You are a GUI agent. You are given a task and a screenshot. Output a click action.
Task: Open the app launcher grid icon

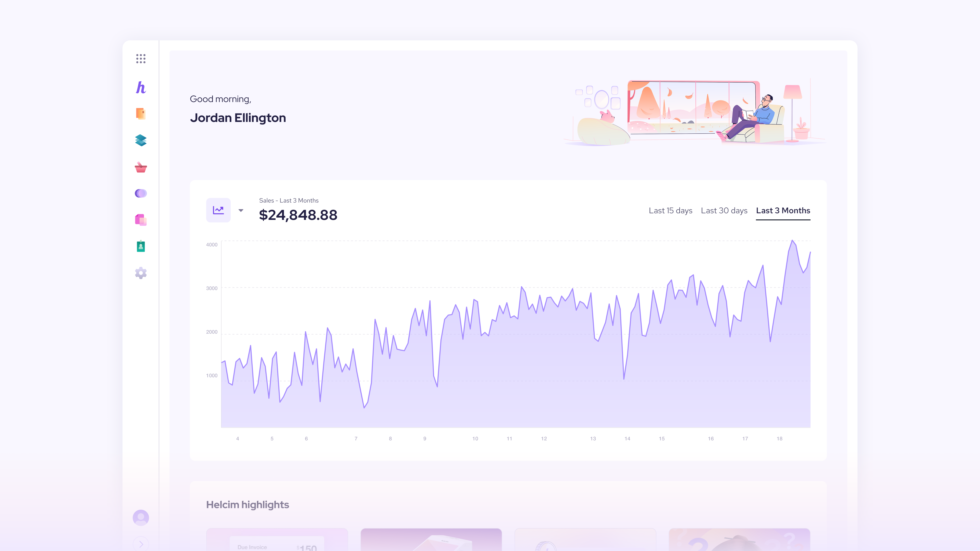tap(141, 59)
